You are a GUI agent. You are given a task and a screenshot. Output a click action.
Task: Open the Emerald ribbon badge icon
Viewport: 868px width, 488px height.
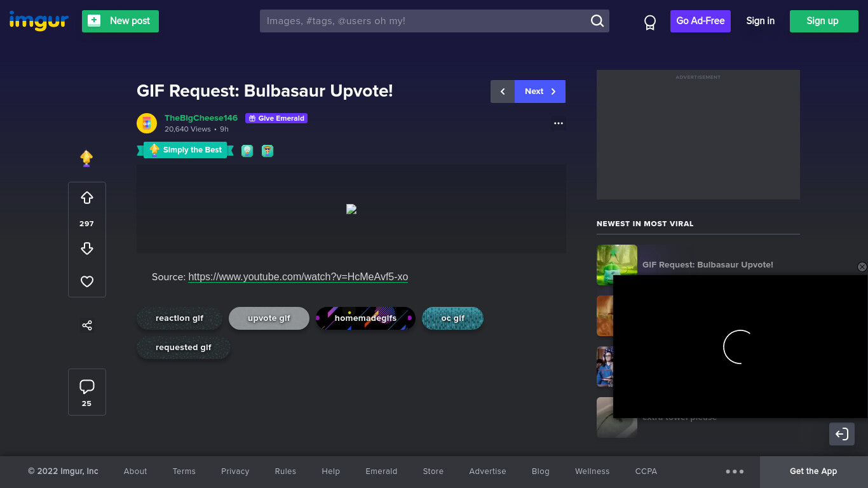coord(650,22)
